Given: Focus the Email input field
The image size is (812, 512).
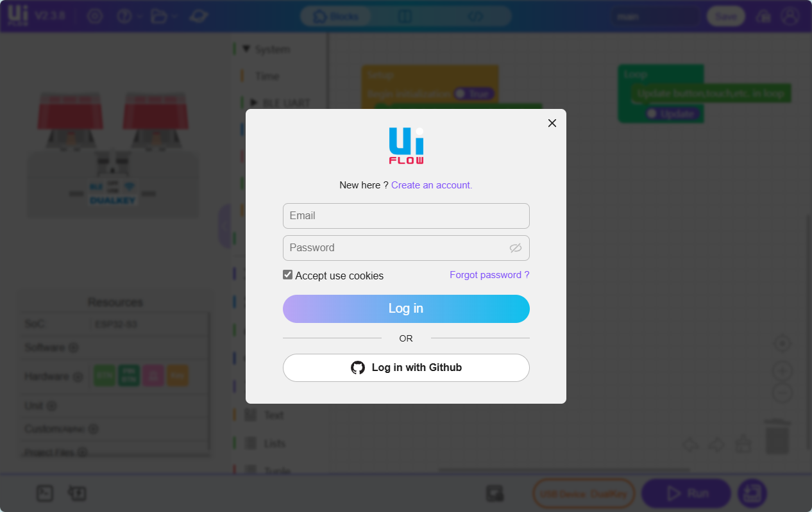Looking at the screenshot, I should (406, 216).
